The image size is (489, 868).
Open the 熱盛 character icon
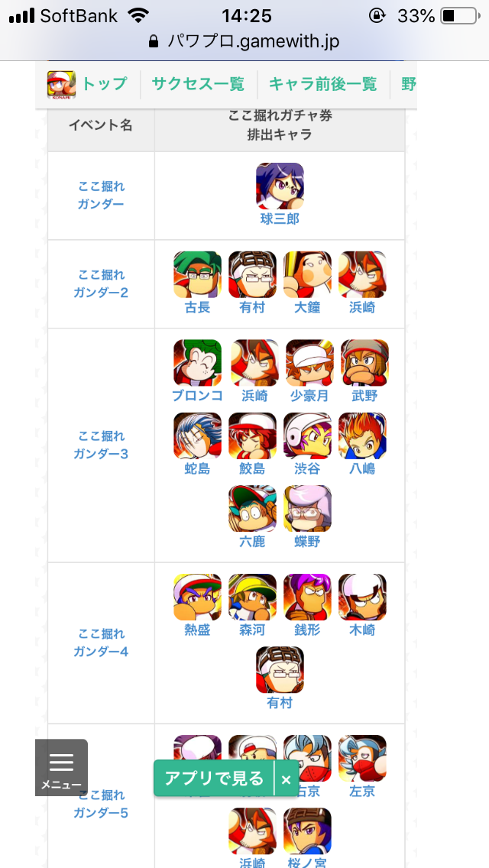(x=198, y=598)
